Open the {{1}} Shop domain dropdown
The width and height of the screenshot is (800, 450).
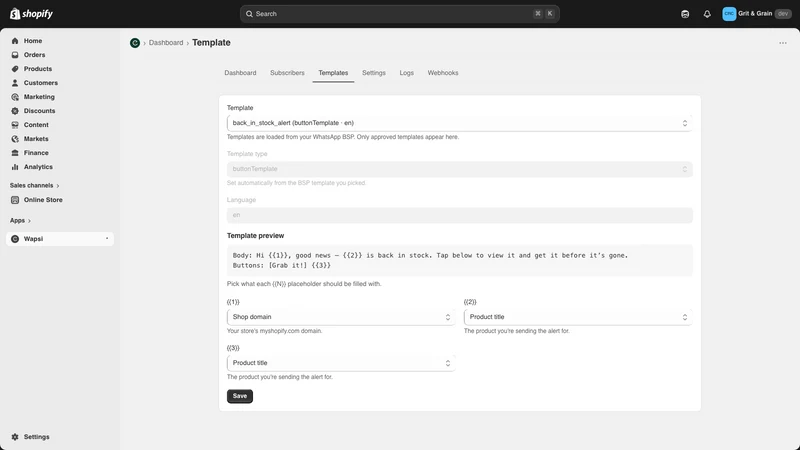(341, 317)
